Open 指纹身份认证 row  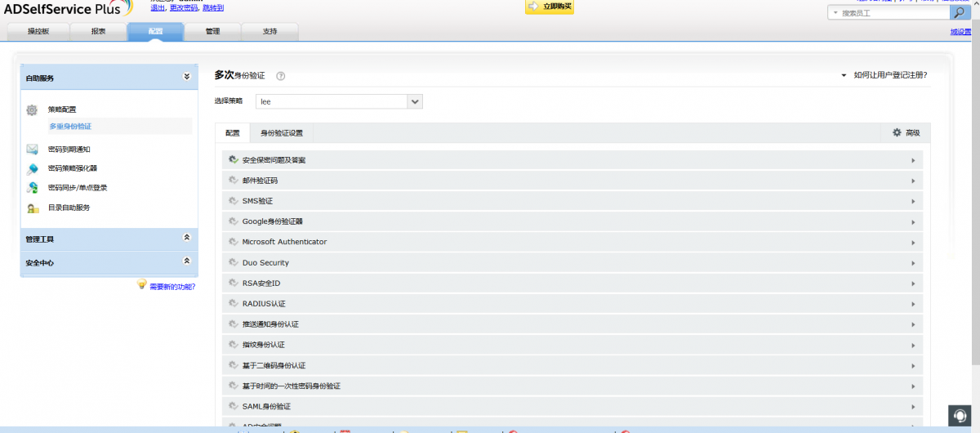point(572,345)
